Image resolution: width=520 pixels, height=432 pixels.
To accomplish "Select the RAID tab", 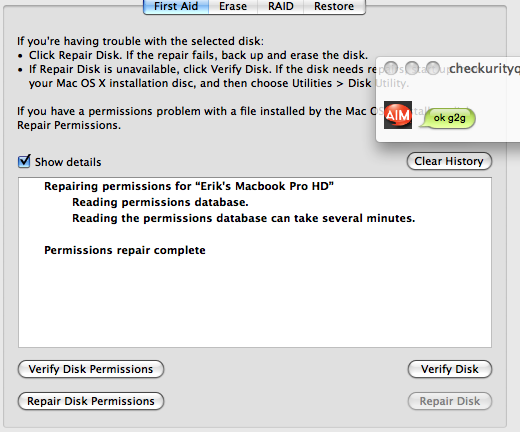I will (x=281, y=6).
